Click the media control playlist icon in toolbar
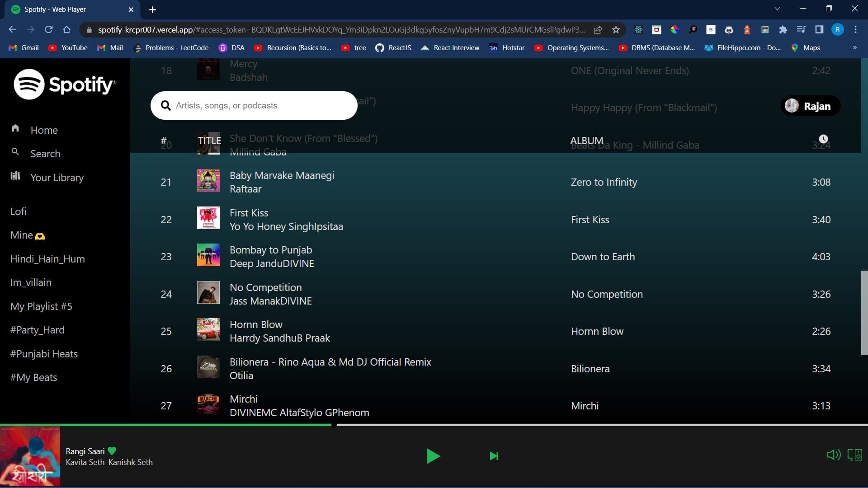868x488 pixels. click(801, 30)
